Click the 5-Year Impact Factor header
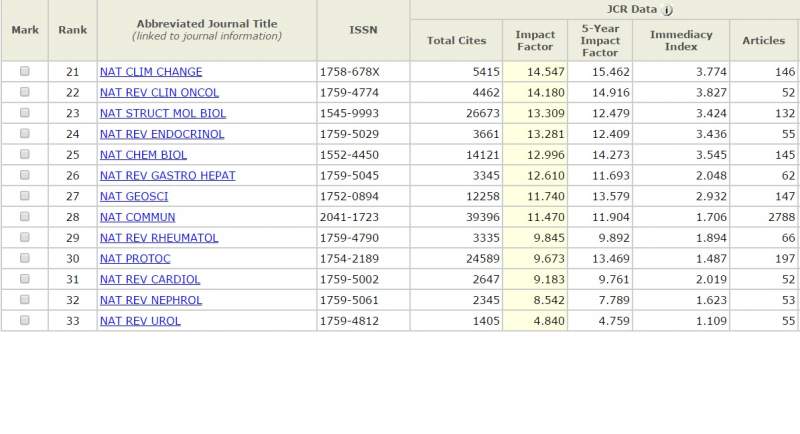Image resolution: width=800 pixels, height=434 pixels. [600, 40]
